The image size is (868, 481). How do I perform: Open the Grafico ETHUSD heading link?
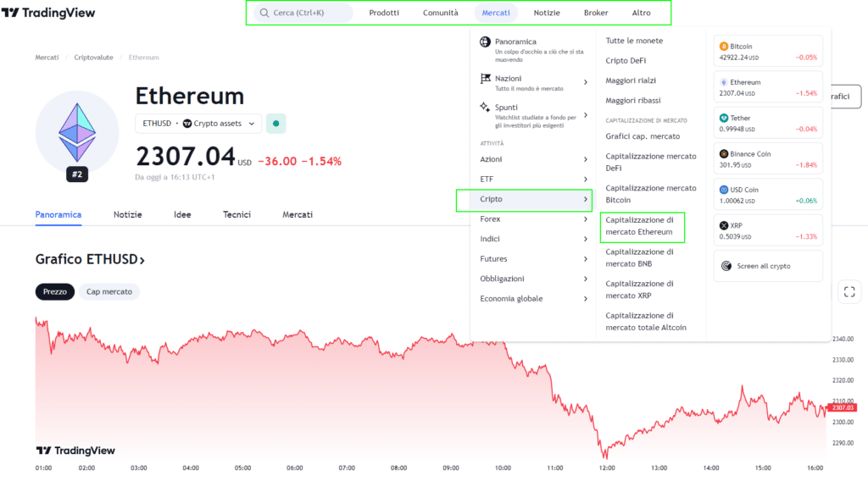pyautogui.click(x=90, y=259)
